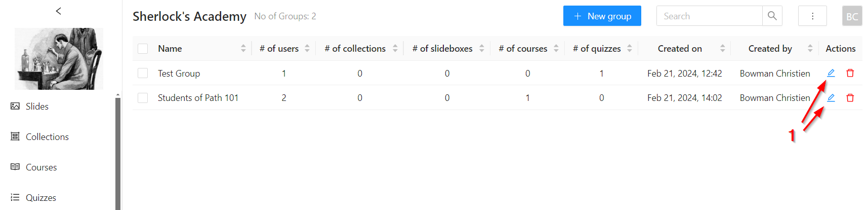Click the New group button
Screen dimensions: 868x210
coord(602,16)
